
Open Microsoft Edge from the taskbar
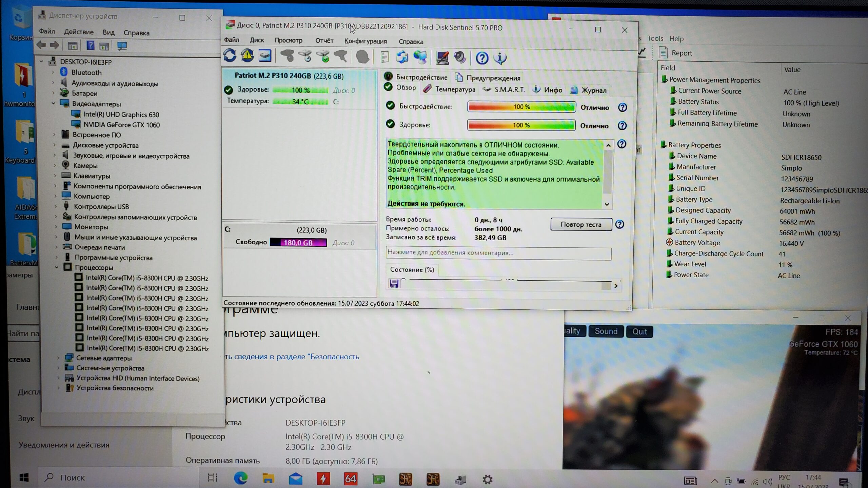point(241,478)
